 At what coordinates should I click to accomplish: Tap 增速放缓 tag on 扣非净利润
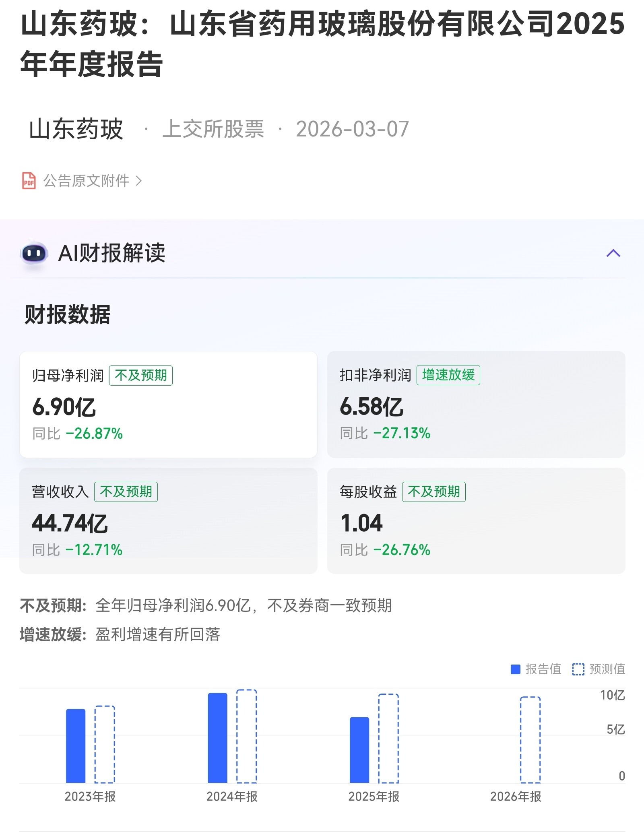coord(448,375)
